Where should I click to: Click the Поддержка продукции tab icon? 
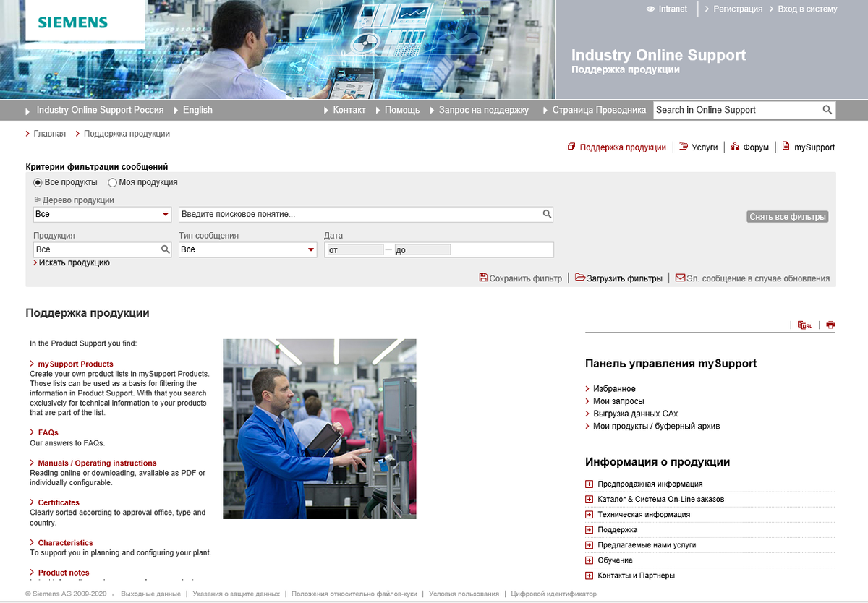tap(571, 147)
